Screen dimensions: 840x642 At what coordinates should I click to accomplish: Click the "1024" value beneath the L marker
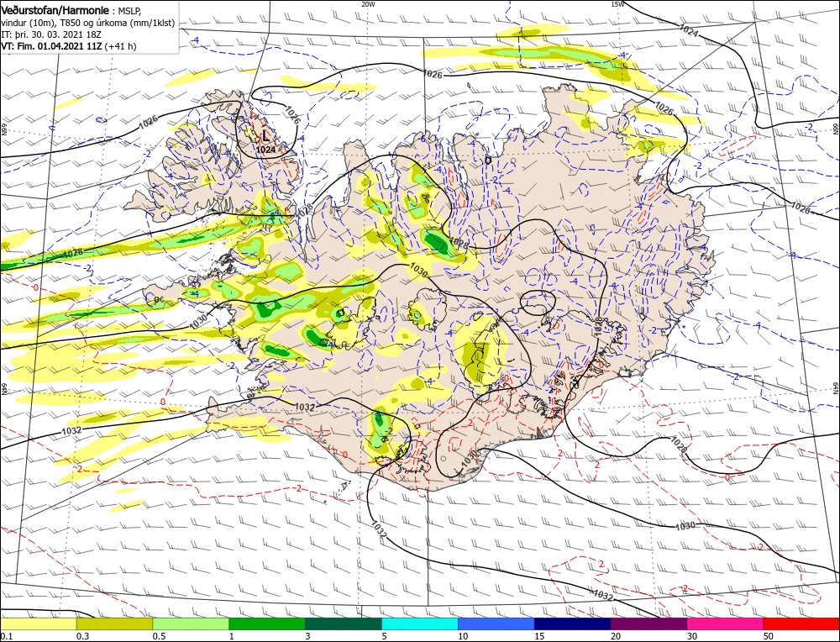pyautogui.click(x=265, y=150)
